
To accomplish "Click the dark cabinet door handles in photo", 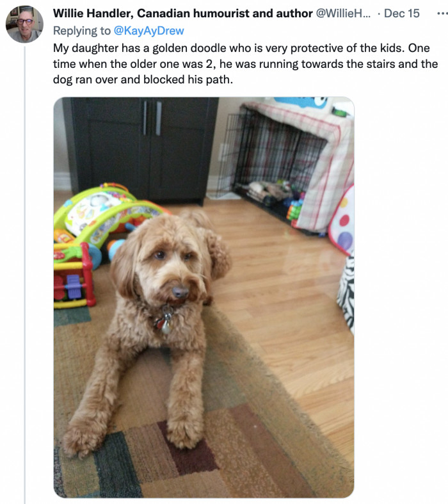I will [x=152, y=118].
